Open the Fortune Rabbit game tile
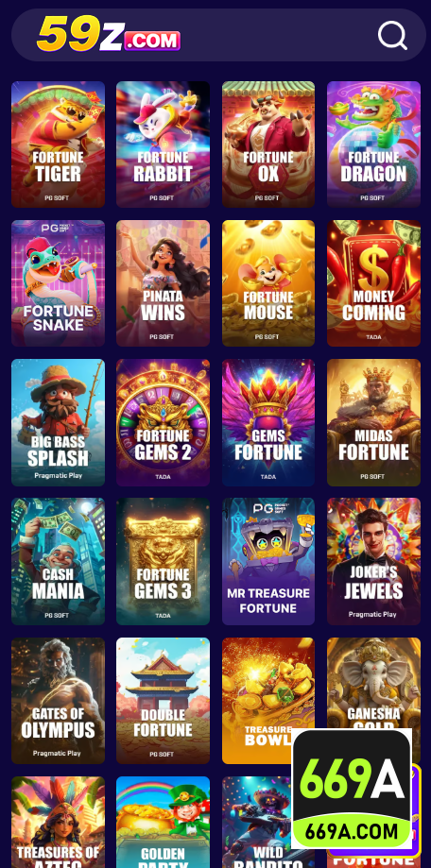 [163, 145]
